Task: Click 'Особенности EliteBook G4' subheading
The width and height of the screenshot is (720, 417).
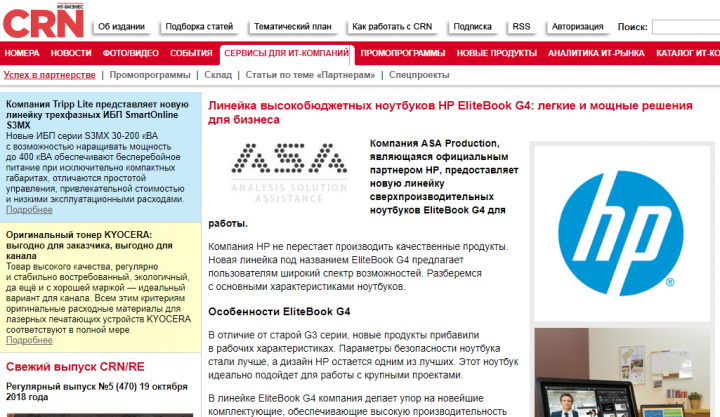Action: (x=279, y=312)
